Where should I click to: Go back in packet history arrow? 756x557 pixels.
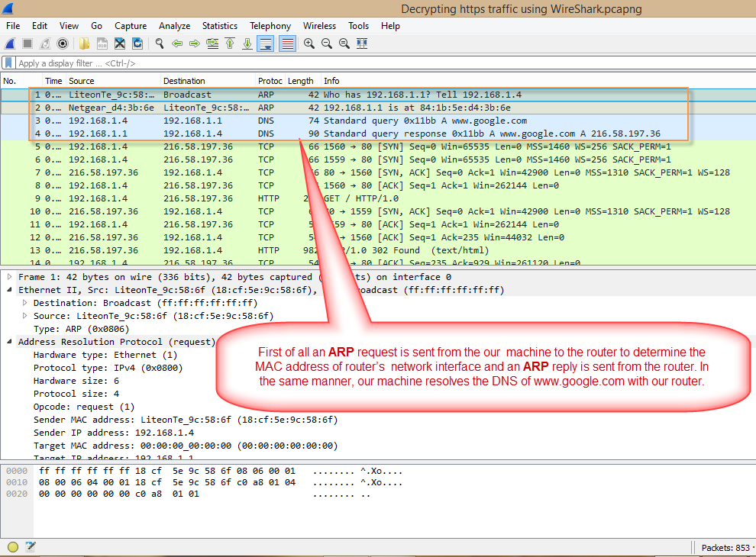pyautogui.click(x=177, y=43)
